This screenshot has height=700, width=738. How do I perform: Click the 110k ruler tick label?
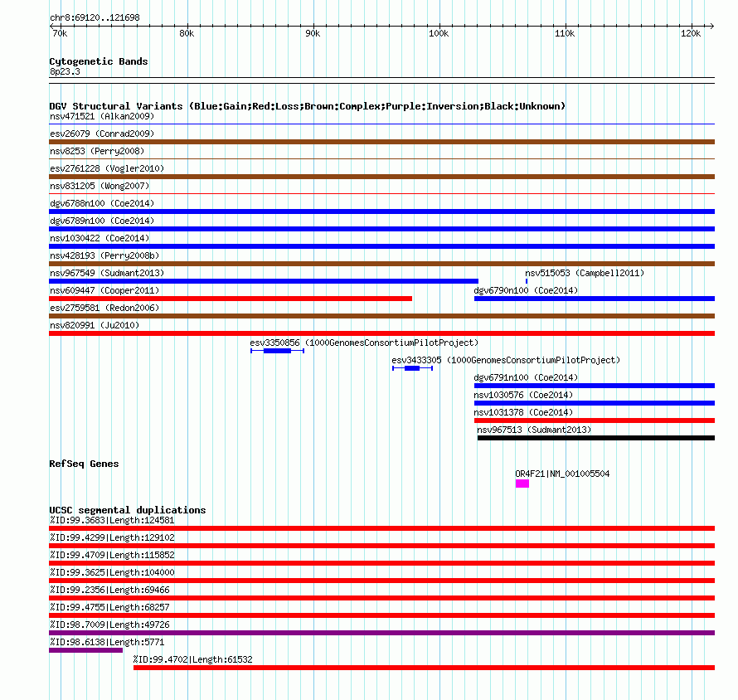(565, 33)
